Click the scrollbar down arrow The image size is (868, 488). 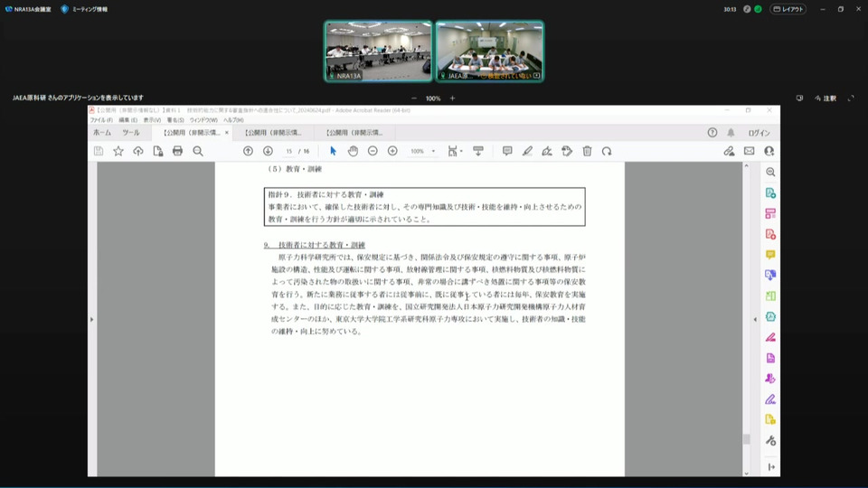(x=746, y=473)
